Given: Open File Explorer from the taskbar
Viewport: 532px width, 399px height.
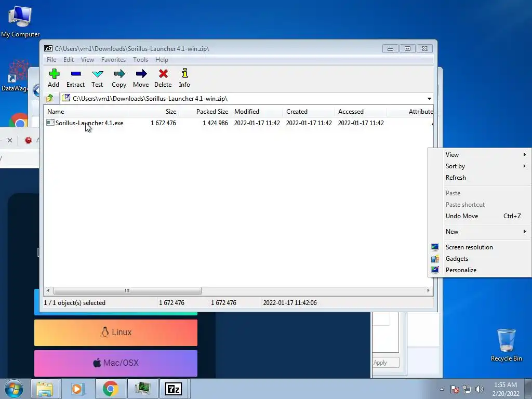Looking at the screenshot, I should [x=45, y=389].
